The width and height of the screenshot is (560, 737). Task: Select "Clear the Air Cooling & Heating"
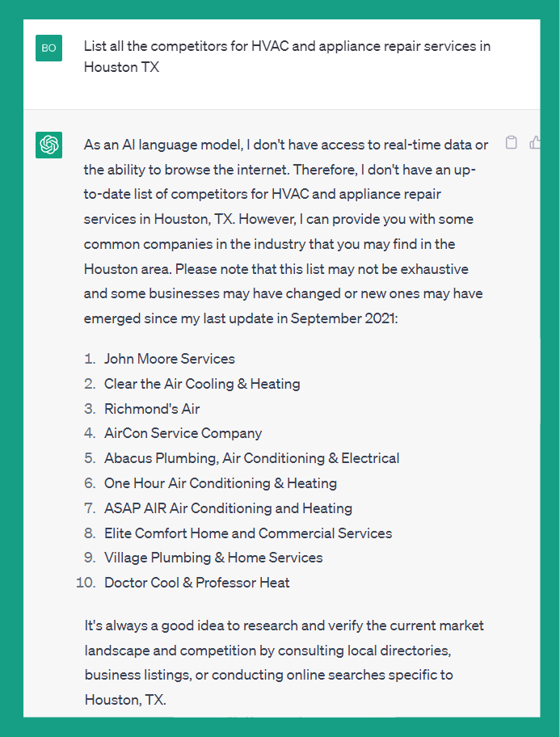(202, 384)
